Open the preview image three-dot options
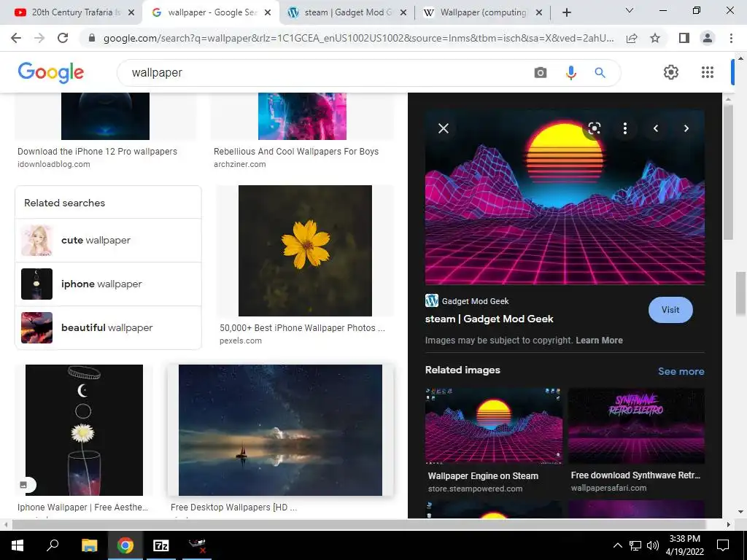 pyautogui.click(x=625, y=128)
